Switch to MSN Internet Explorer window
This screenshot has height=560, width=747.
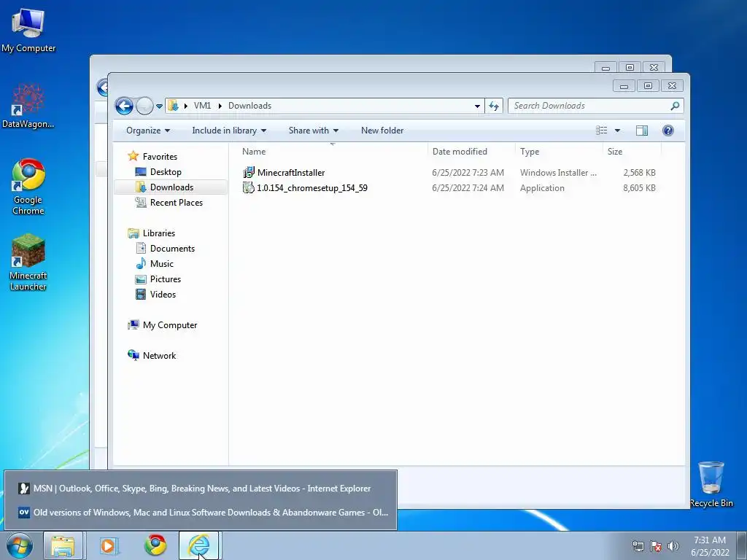[201, 489]
